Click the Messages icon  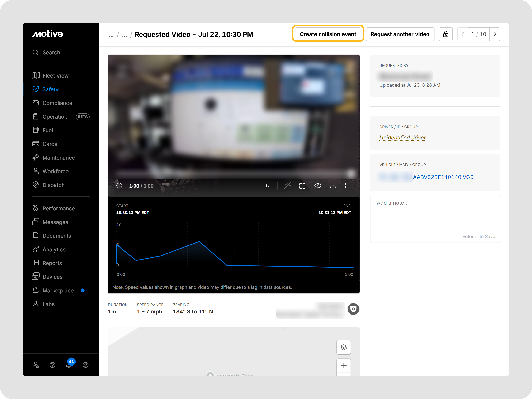36,222
